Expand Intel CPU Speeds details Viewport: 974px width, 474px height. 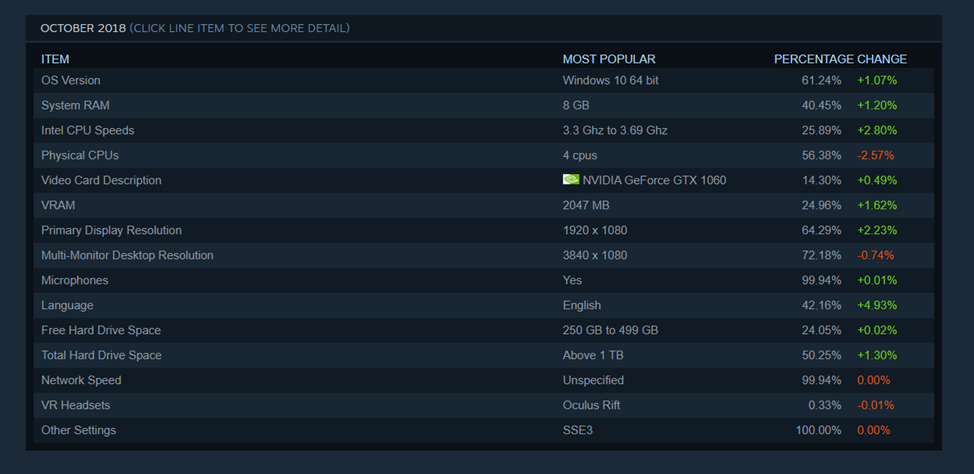click(88, 130)
